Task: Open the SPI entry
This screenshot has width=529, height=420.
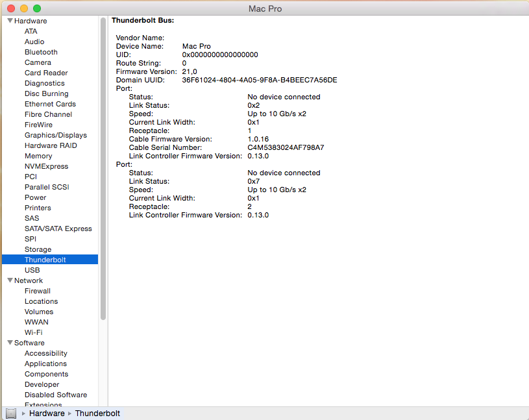Action: pyautogui.click(x=31, y=239)
